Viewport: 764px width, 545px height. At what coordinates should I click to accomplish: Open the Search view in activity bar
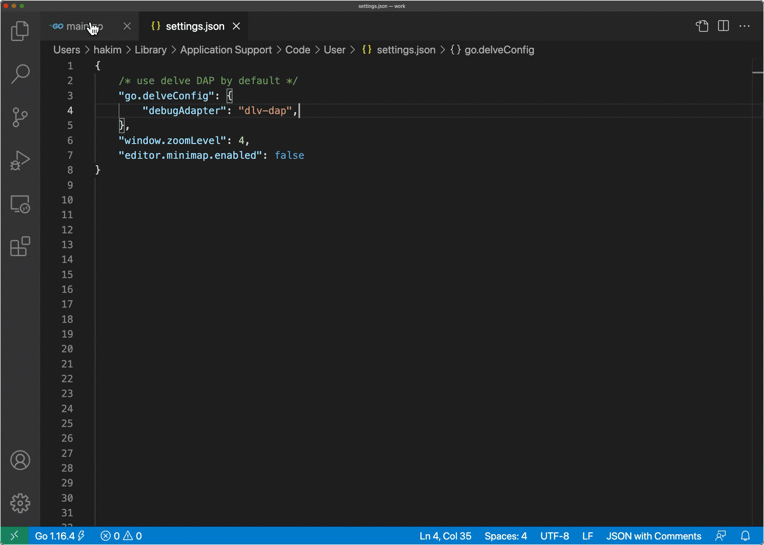tap(20, 74)
